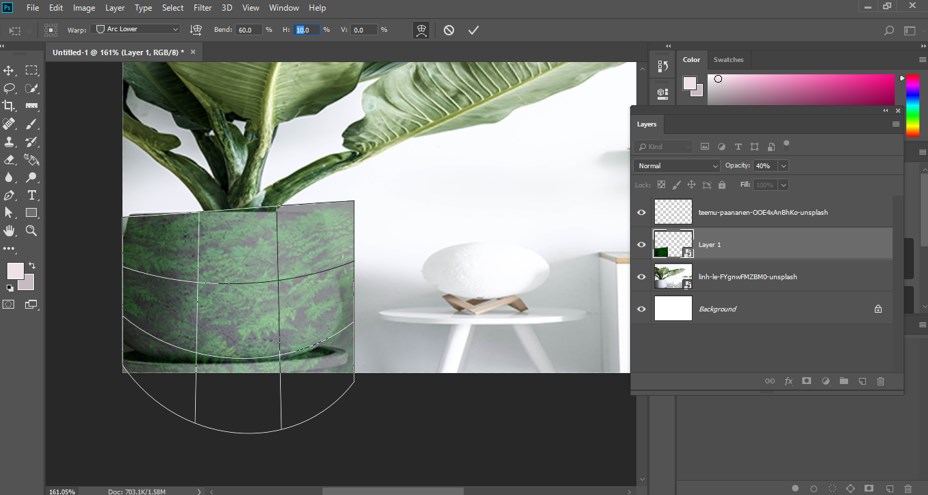This screenshot has width=928, height=495.
Task: Select the Crop tool
Action: pyautogui.click(x=9, y=106)
